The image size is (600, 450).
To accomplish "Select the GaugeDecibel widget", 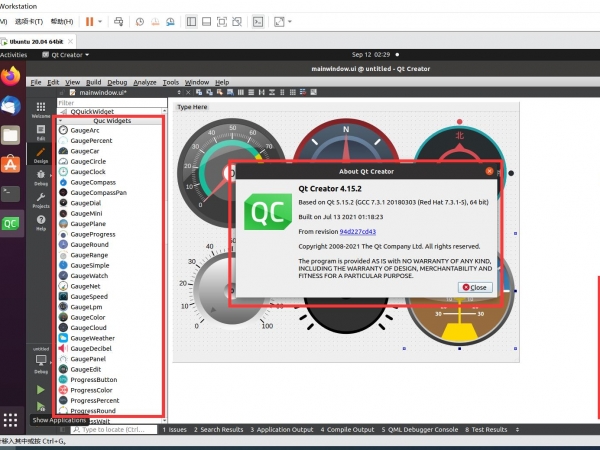I will click(x=92, y=348).
